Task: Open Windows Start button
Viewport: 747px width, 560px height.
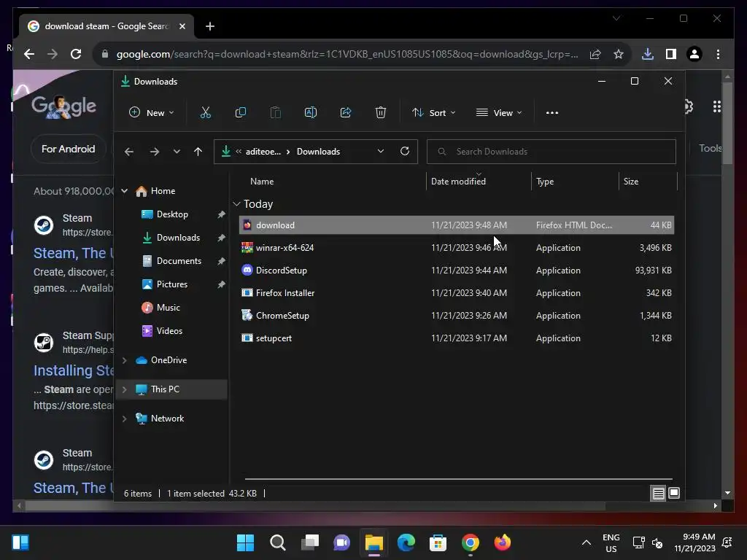Action: (245, 542)
